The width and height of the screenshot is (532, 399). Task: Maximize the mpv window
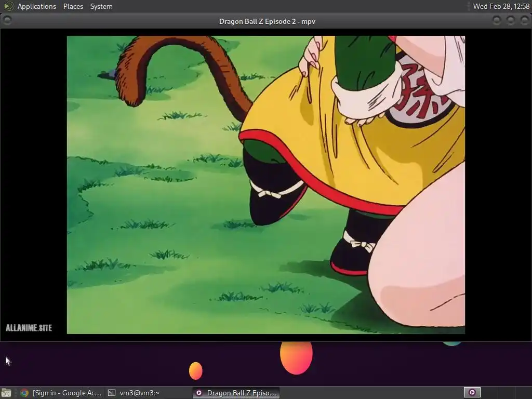coord(510,21)
